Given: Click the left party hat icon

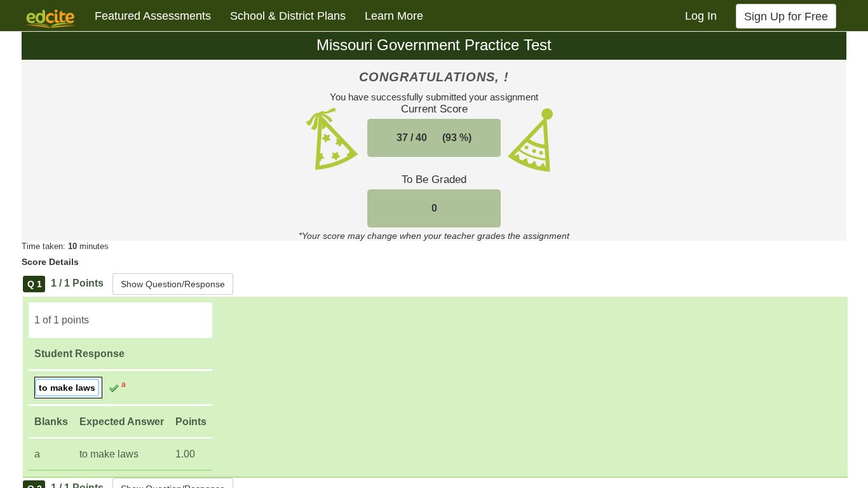Looking at the screenshot, I should [331, 139].
